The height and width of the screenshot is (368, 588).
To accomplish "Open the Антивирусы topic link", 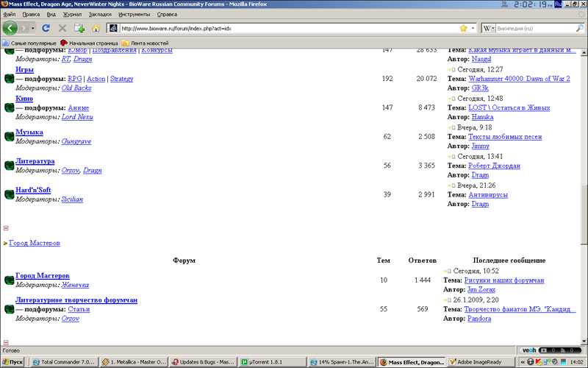I will (488, 195).
